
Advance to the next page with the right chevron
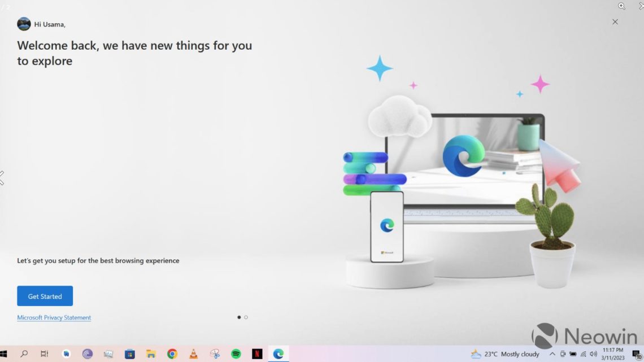(641, 6)
